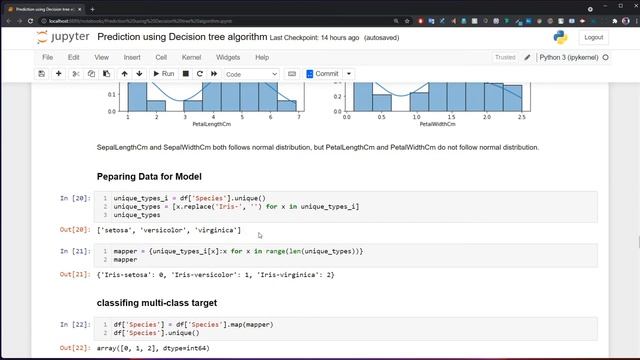640x360 pixels.
Task: Open the File menu
Action: [x=47, y=58]
